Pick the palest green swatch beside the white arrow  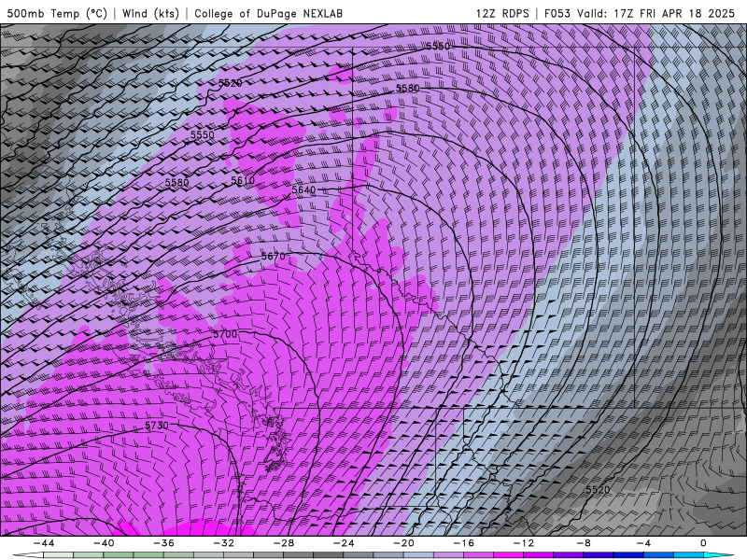click(x=58, y=555)
